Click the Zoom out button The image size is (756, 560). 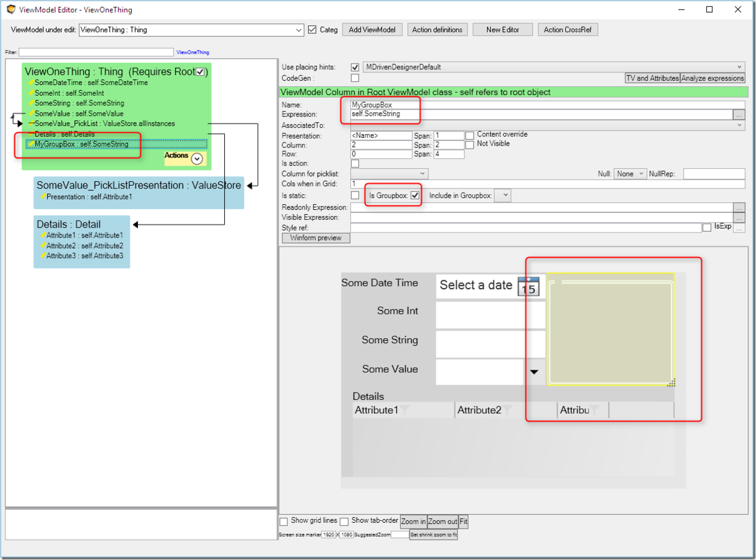[442, 522]
